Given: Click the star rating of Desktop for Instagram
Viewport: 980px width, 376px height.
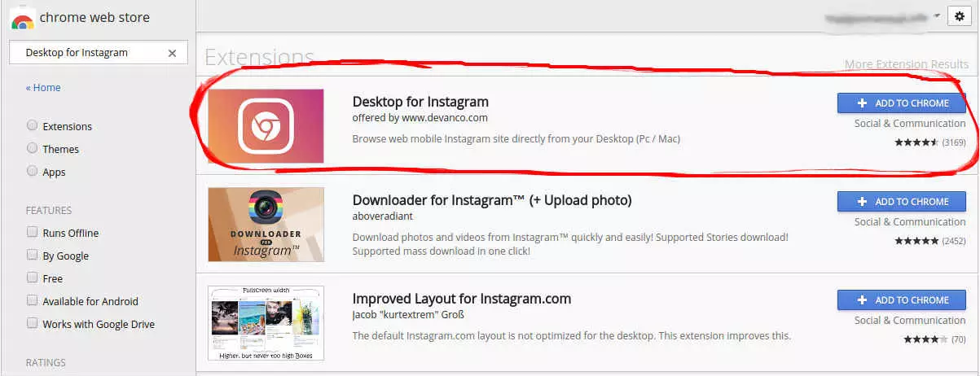Looking at the screenshot, I should pos(916,142).
